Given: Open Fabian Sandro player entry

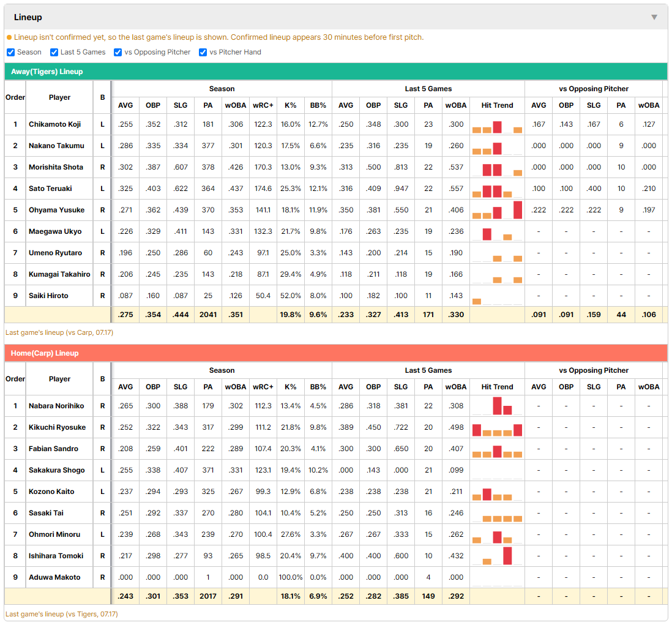Looking at the screenshot, I should pyautogui.click(x=54, y=449).
